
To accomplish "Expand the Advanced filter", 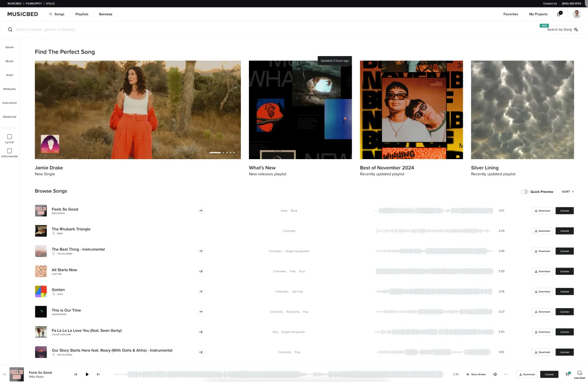I will [10, 117].
